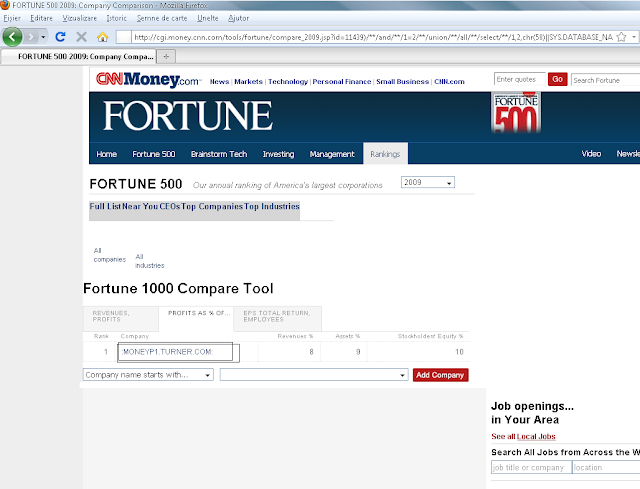Open a new tab with plus button
Image resolution: width=640 pixels, height=489 pixels.
click(166, 56)
